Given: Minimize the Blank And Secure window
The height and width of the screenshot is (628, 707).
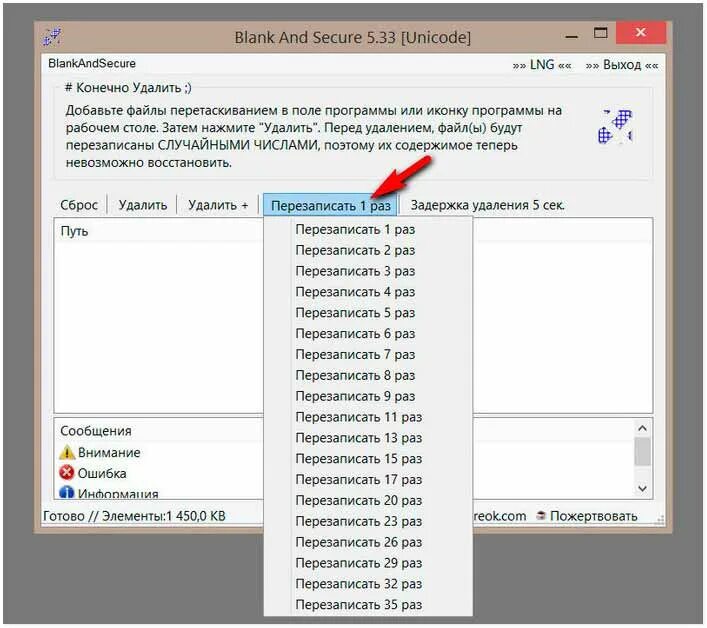Looking at the screenshot, I should pyautogui.click(x=572, y=37).
